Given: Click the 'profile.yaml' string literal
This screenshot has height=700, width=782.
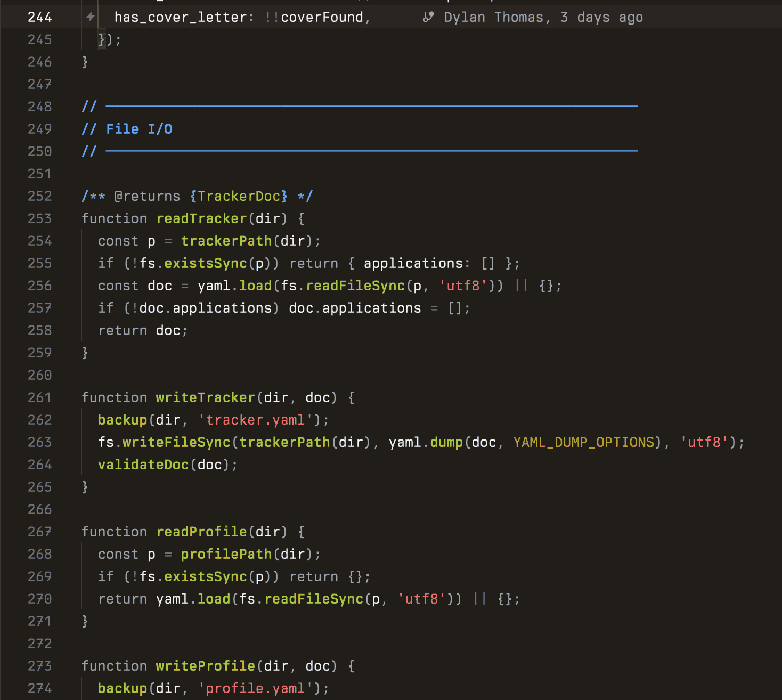Looking at the screenshot, I should click(255, 688).
